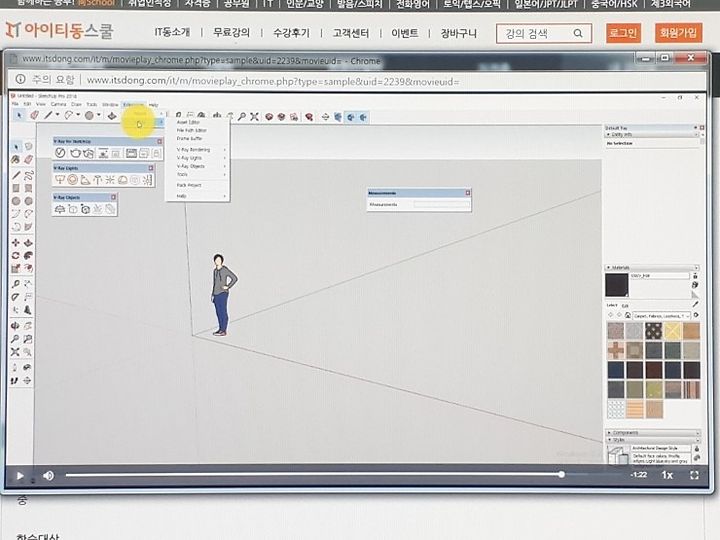Open the SketchUp Window menu
The height and width of the screenshot is (540, 720).
110,105
